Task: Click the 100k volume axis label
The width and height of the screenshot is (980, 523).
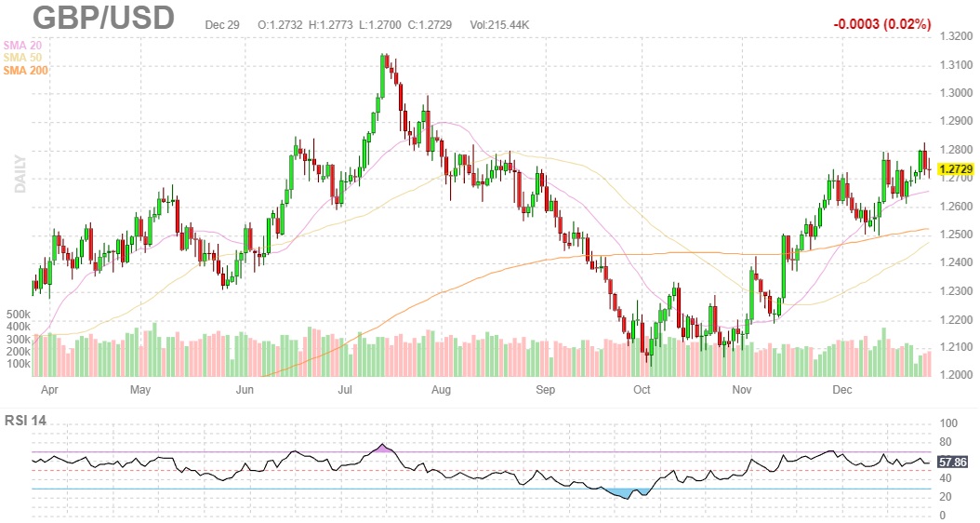Action: pyautogui.click(x=18, y=364)
